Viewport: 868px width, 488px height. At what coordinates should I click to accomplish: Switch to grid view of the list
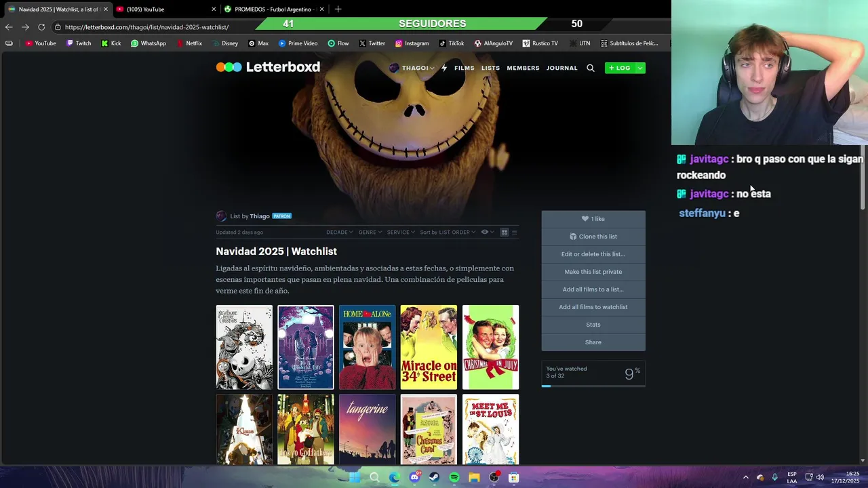pos(504,232)
